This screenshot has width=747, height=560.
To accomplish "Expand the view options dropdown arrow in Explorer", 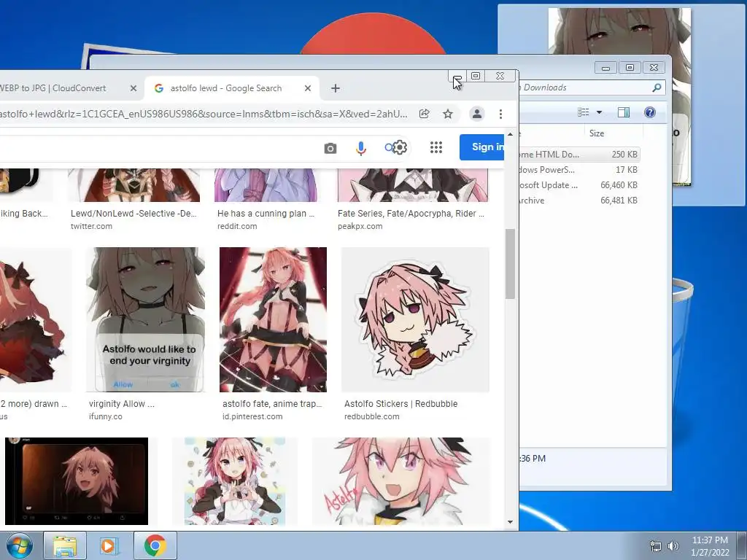I will [600, 112].
